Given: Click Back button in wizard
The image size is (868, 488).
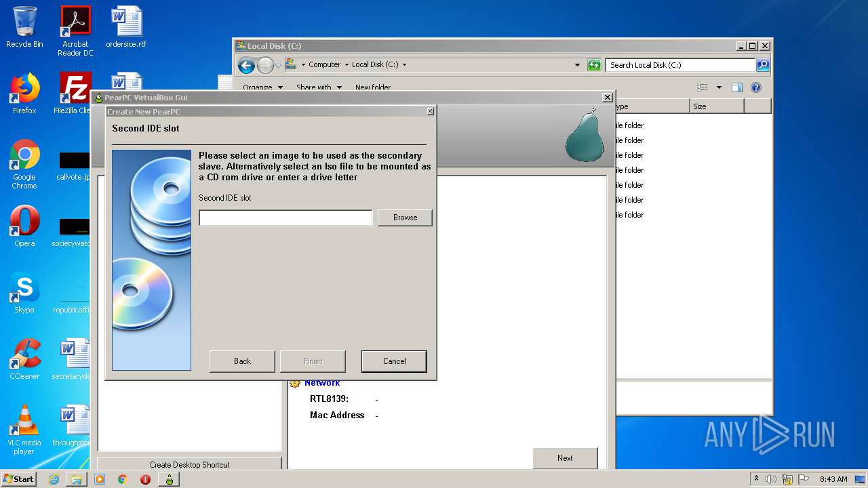Looking at the screenshot, I should 242,361.
